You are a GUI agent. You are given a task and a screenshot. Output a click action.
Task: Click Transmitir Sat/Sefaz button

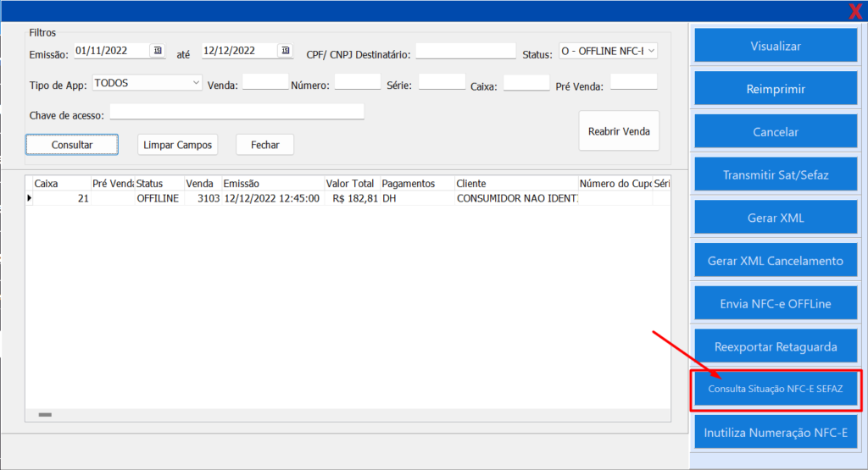776,175
